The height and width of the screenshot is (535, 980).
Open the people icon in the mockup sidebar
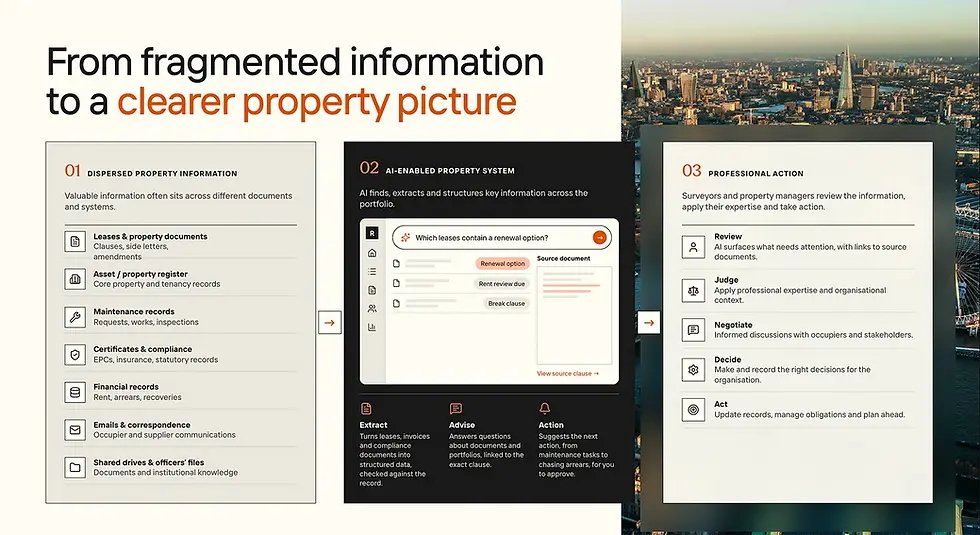(x=372, y=308)
